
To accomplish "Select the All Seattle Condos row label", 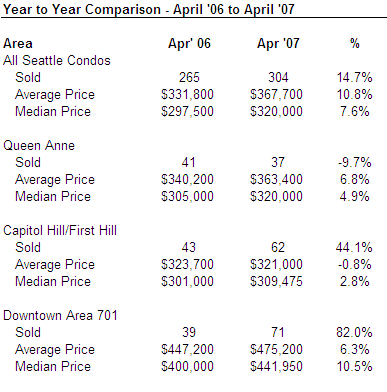I will 57,61.
